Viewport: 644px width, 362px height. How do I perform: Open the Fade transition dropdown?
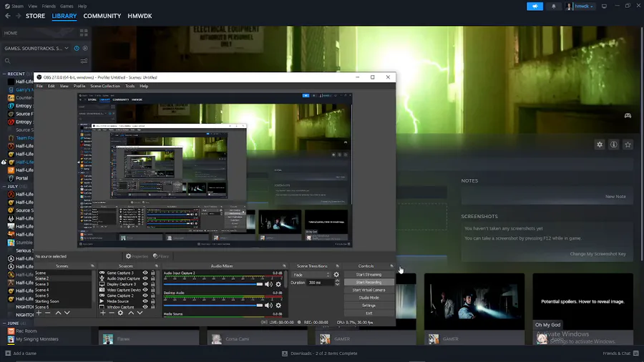311,275
